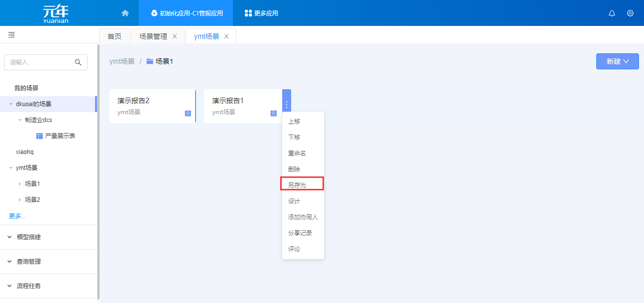Switch to the 首页 tab
Screen dimensions: 644x303
[114, 36]
